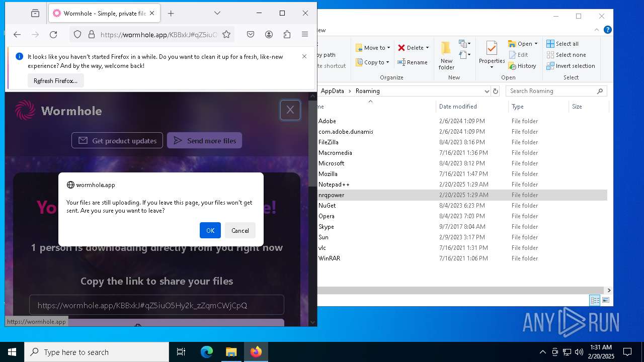This screenshot has height=362, width=644.
Task: Dismiss the Firefox refresh notification
Action: (304, 56)
